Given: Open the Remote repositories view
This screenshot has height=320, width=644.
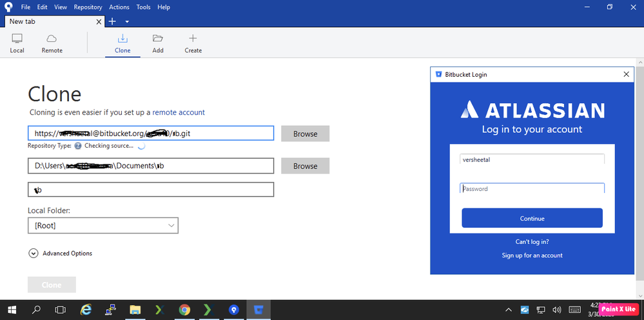Looking at the screenshot, I should click(x=52, y=43).
